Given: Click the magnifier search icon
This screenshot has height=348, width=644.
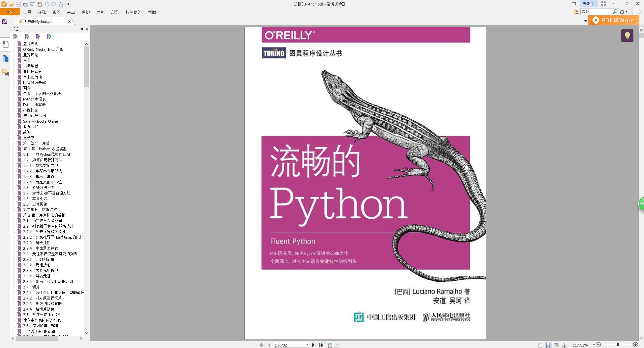Looking at the screenshot, I should pos(615,12).
